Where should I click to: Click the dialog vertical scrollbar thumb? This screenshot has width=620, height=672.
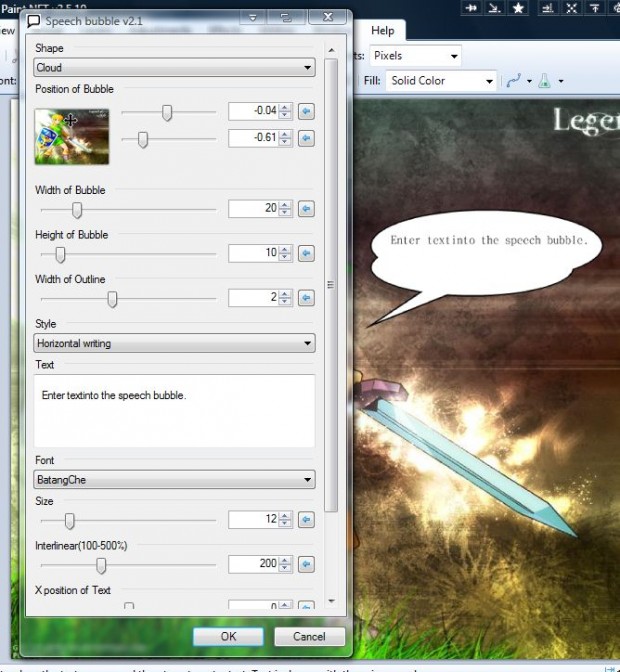[x=331, y=285]
